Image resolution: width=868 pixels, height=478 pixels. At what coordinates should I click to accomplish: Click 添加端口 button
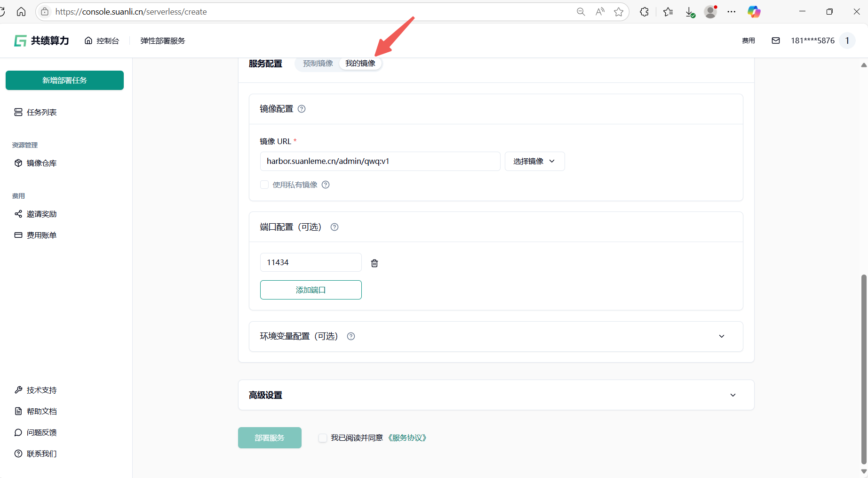tap(311, 290)
